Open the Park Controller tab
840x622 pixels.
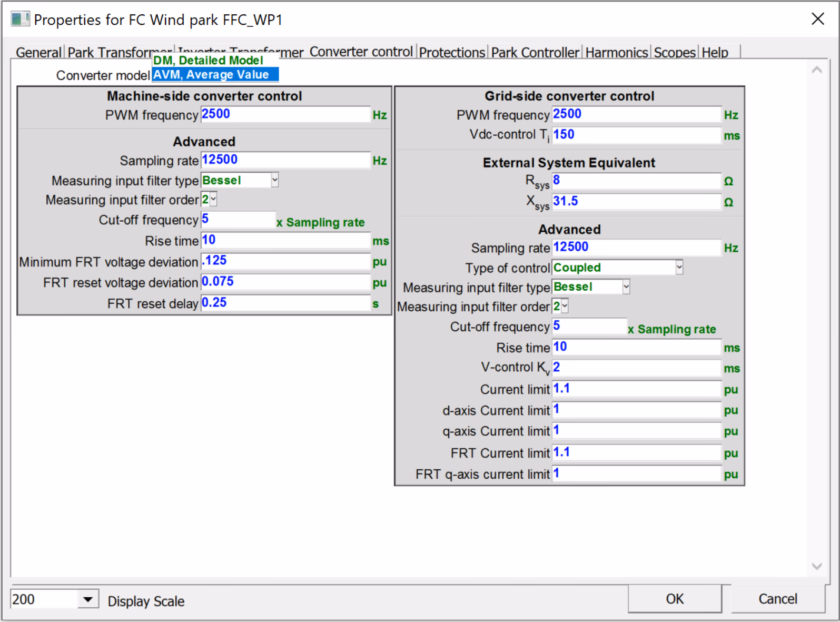click(x=535, y=52)
